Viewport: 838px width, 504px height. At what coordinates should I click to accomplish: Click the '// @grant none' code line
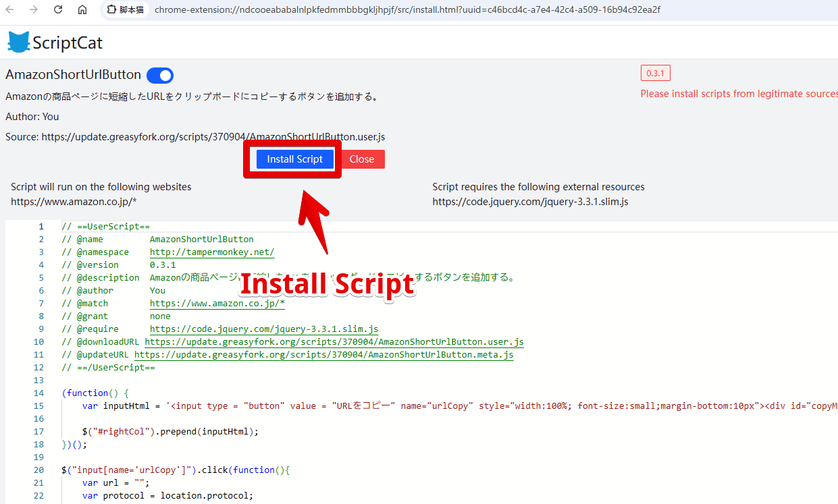[116, 316]
